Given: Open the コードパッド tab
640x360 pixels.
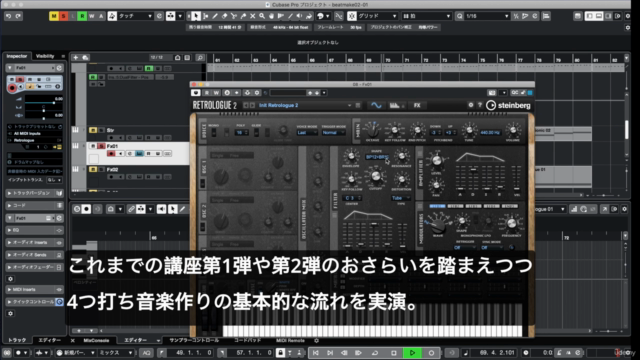Looking at the screenshot, I should point(247,340).
